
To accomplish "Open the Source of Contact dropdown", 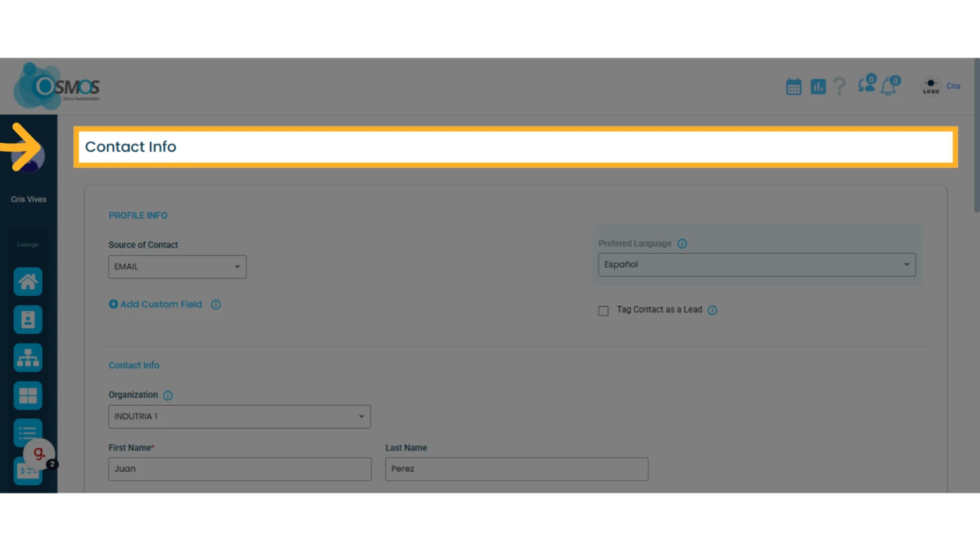I will 177,267.
